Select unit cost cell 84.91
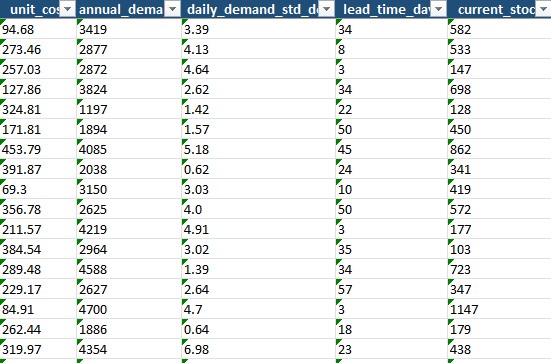Image resolution: width=551 pixels, height=363 pixels. coord(38,309)
